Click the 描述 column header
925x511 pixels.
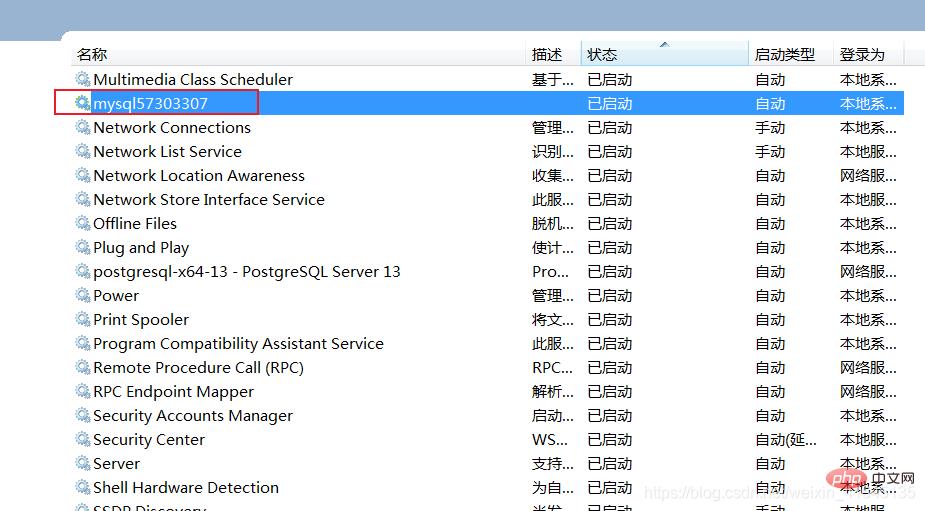click(547, 55)
